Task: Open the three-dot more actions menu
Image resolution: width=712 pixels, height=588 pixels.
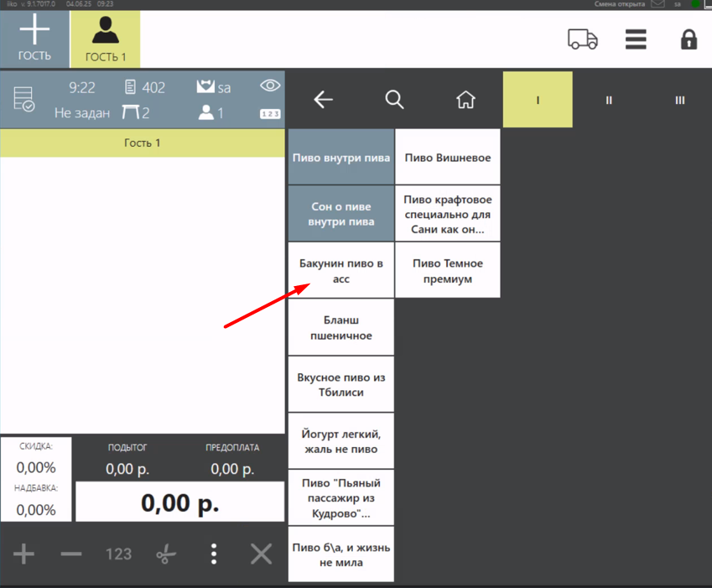Action: (214, 554)
